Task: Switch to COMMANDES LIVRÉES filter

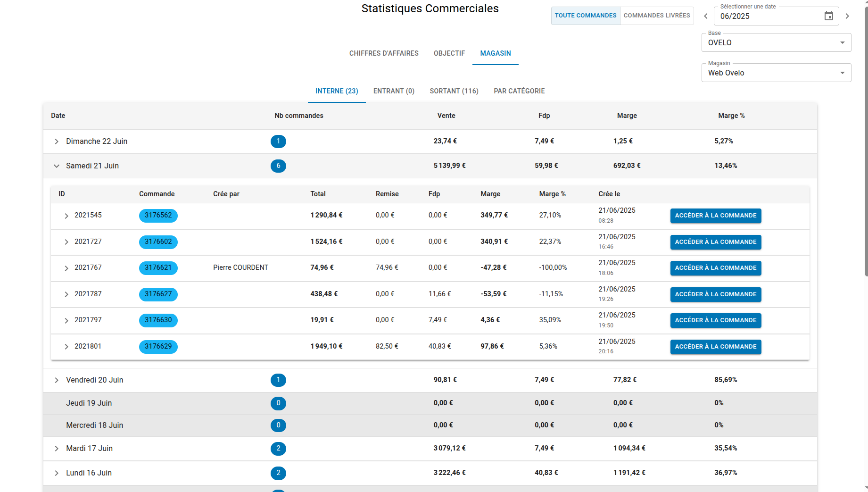Action: tap(656, 15)
